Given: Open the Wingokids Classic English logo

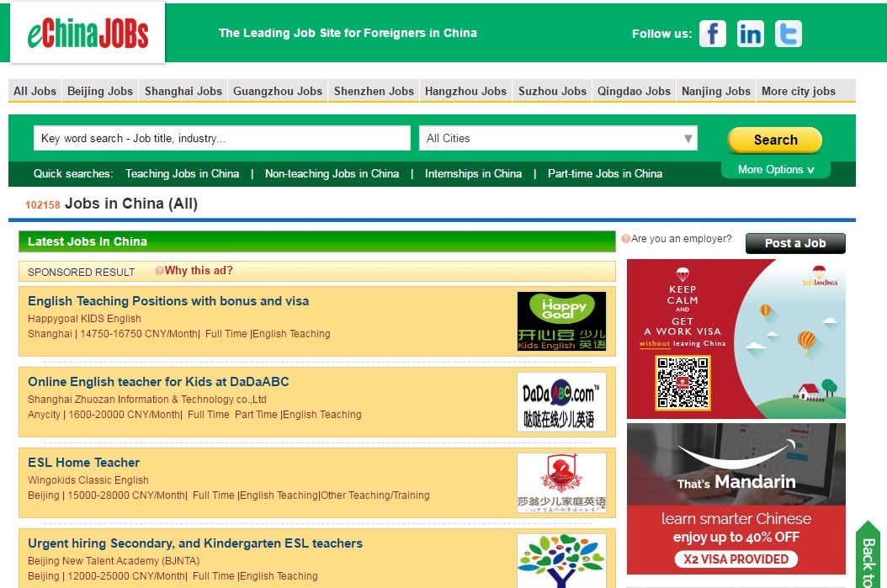Looking at the screenshot, I should click(x=561, y=483).
